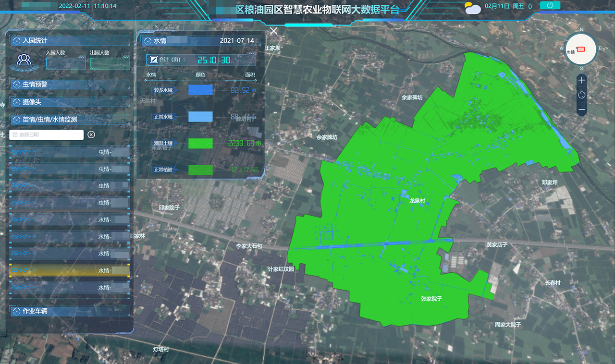Click the total 2510.30 value

tap(214, 60)
